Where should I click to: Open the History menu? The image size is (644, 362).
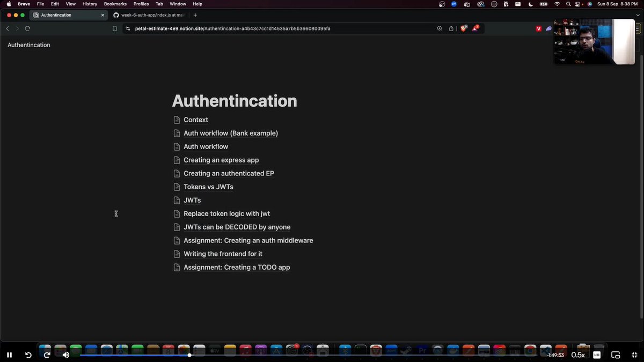click(x=89, y=4)
